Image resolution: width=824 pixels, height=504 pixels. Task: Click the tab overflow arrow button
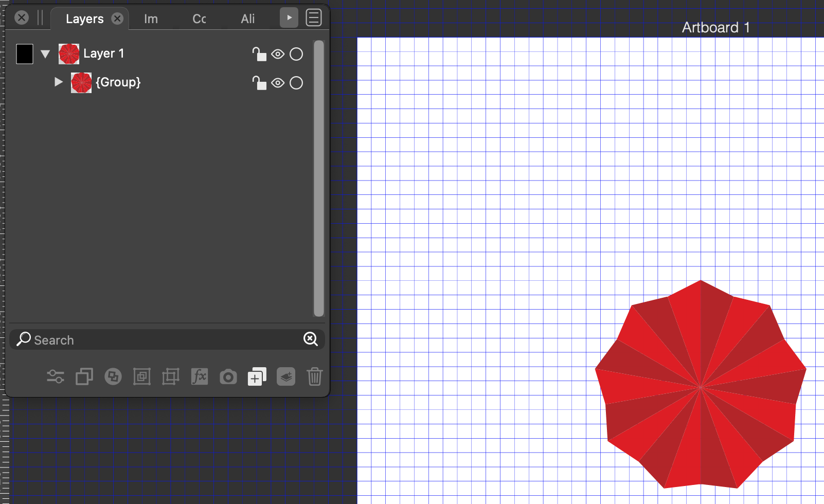(x=289, y=18)
